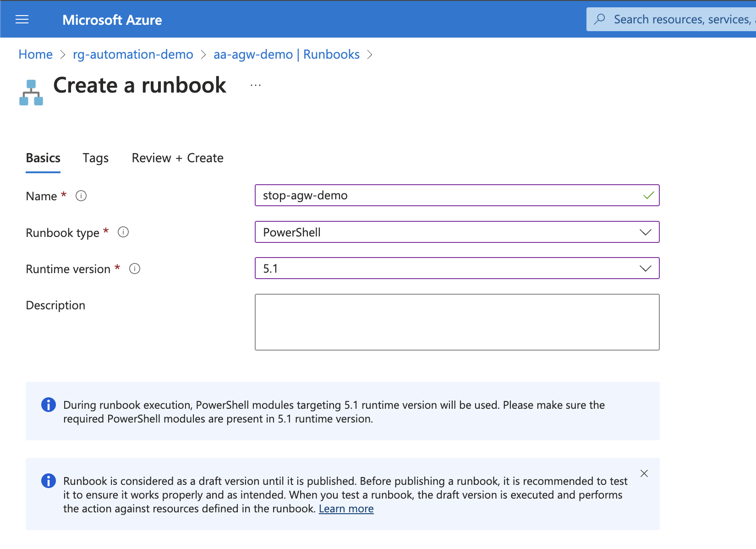This screenshot has width=756, height=549.
Task: Show info tooltip for Runtime version
Action: click(135, 269)
